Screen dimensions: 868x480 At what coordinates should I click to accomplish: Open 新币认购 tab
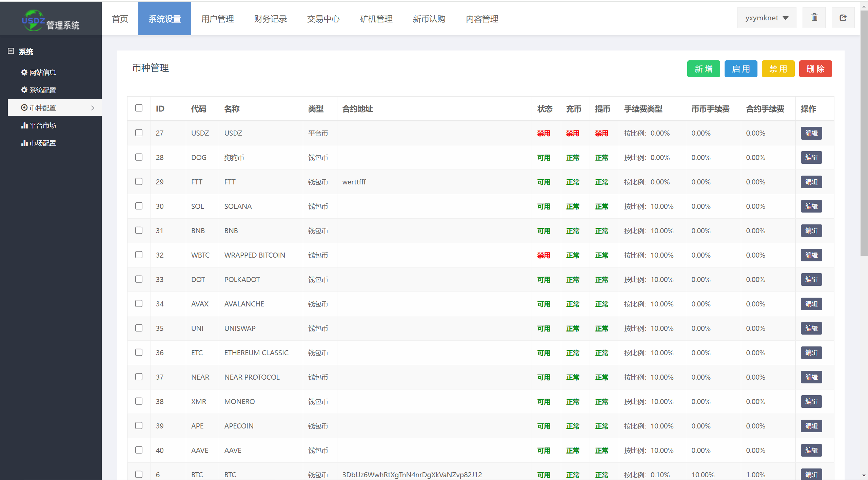(x=429, y=19)
